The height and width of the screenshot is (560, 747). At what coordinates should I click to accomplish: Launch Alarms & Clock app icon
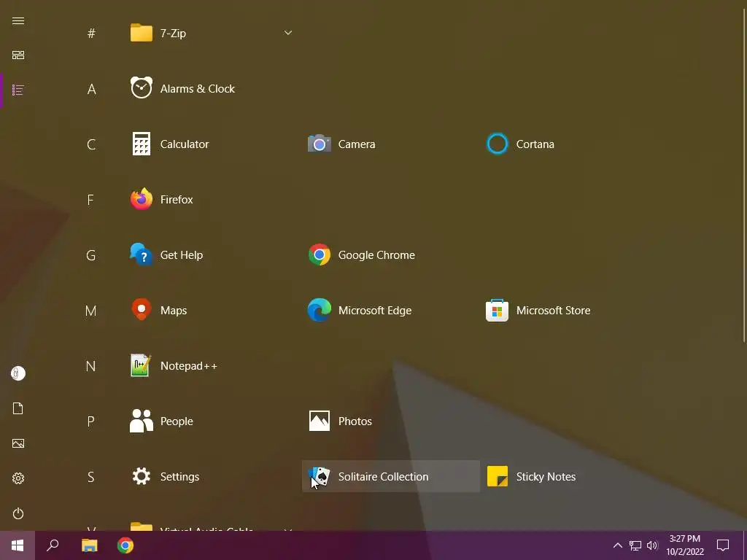142,88
